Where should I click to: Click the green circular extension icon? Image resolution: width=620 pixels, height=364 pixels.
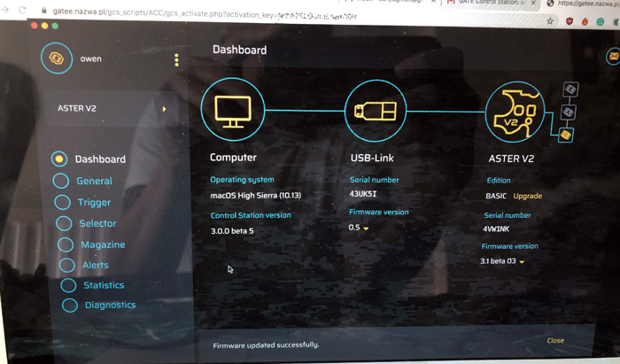[601, 22]
